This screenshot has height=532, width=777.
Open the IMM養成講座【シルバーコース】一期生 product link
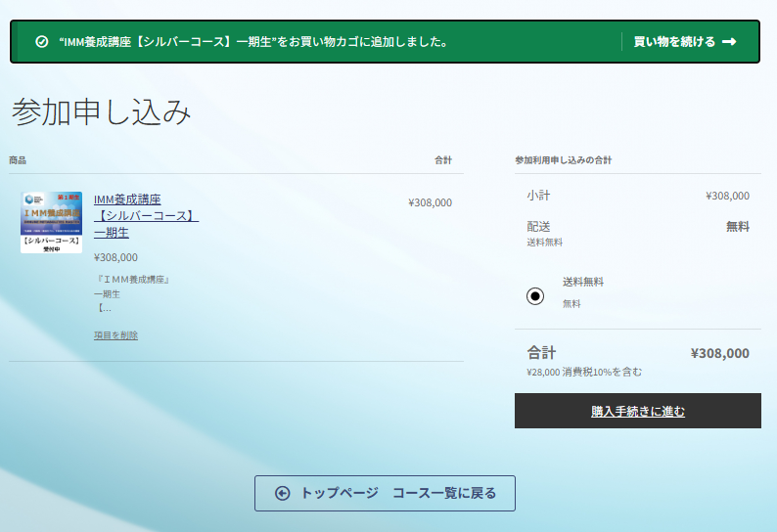click(x=145, y=216)
